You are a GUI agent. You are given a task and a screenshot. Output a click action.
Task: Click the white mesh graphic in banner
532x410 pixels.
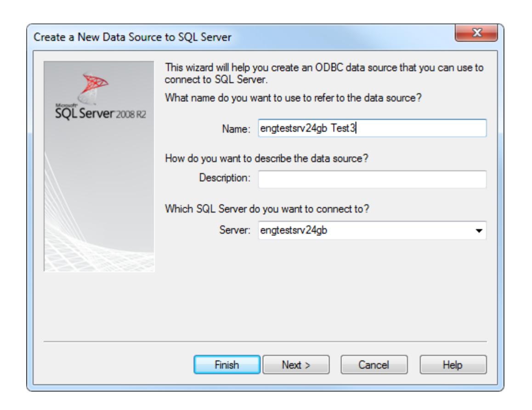coord(99,234)
